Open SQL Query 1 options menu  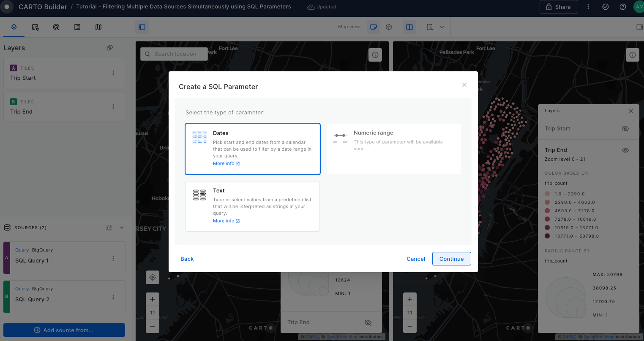113,258
